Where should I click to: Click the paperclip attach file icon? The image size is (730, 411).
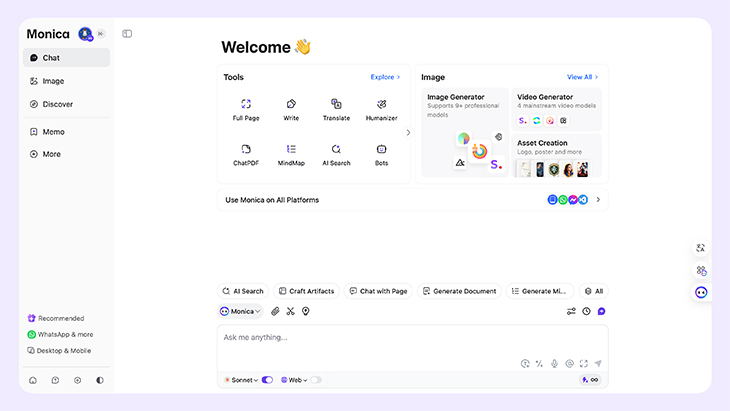275,311
